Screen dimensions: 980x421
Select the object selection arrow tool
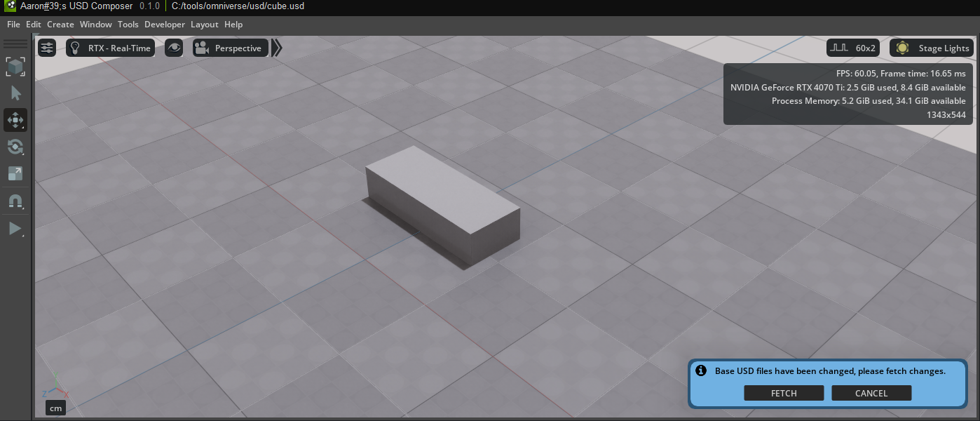coord(15,93)
